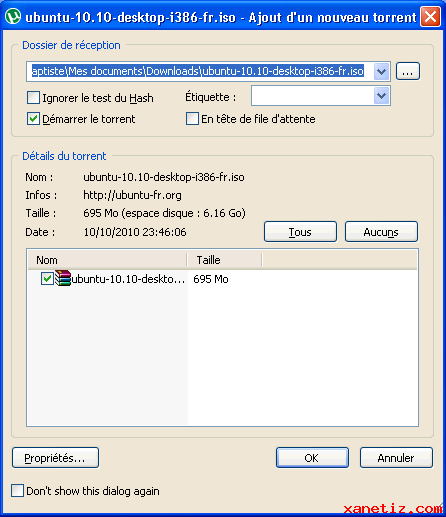446x517 pixels.
Task: Close the add new torrent dialog
Action: coord(430,17)
